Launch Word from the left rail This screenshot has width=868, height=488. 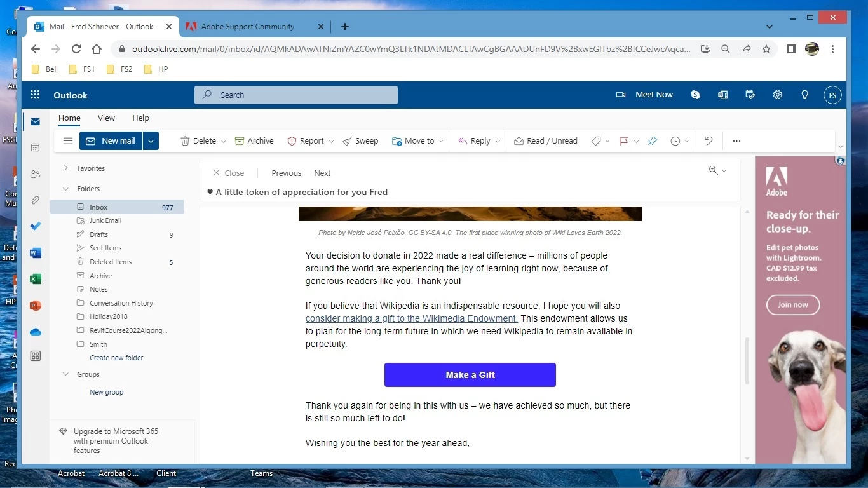pyautogui.click(x=36, y=253)
